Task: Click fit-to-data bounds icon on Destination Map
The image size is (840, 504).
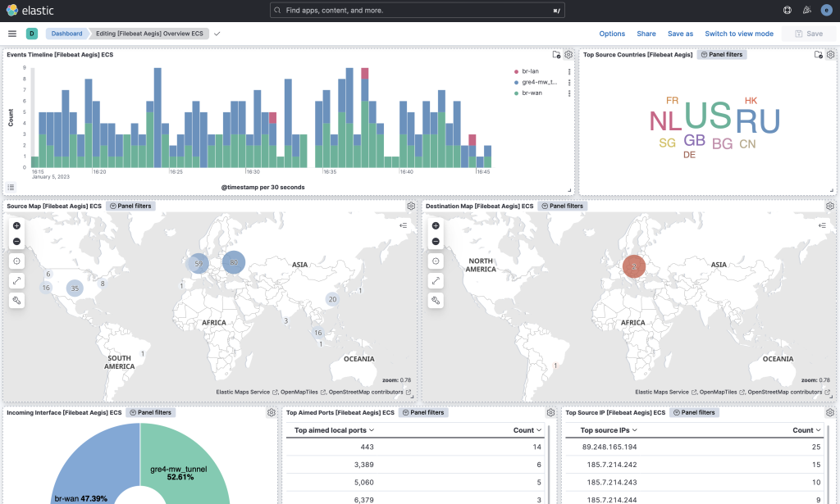Action: point(436,261)
